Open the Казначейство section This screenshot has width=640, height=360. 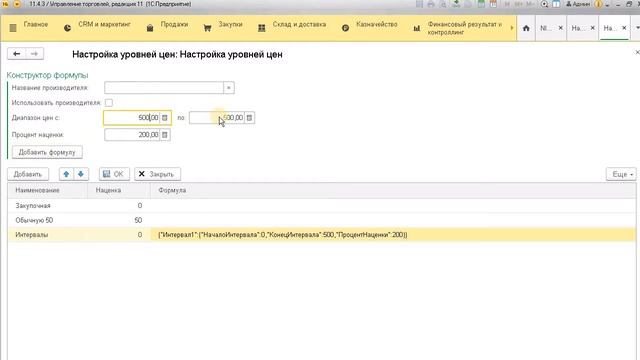(377, 24)
